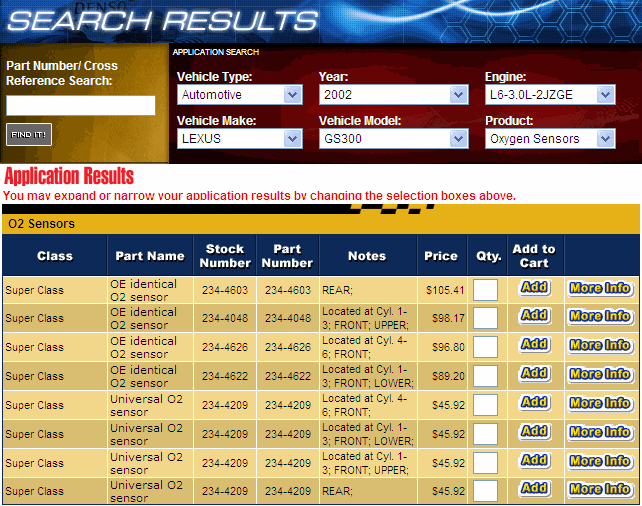Viewport: 642px width, 506px height.
Task: Open More Info for part 234-4622
Action: (599, 374)
